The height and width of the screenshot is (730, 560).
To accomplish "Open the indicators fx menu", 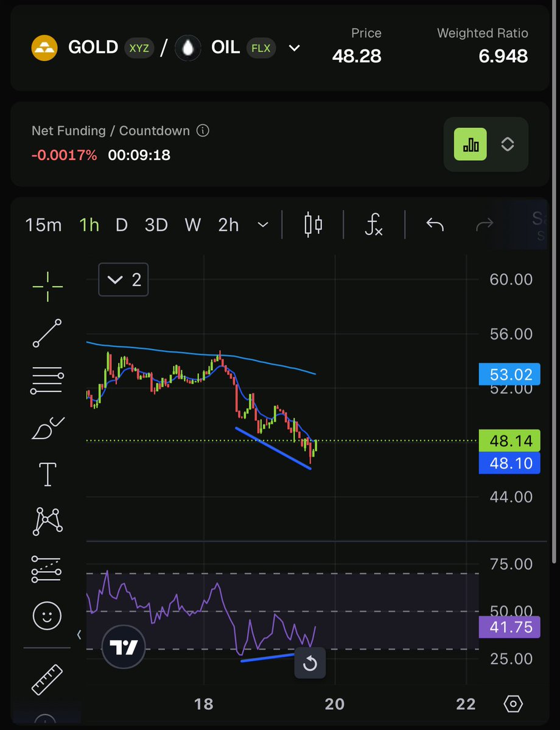I will [x=373, y=225].
